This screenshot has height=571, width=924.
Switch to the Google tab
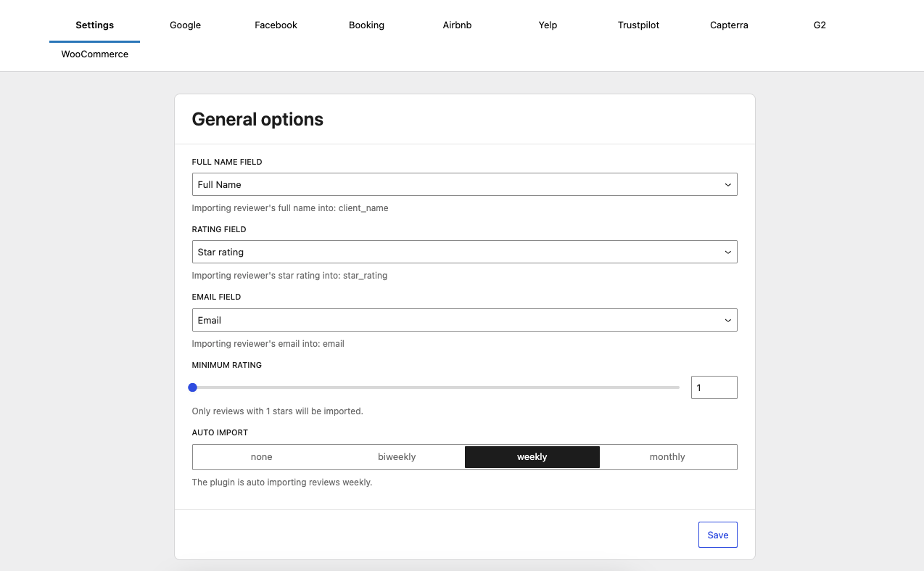(x=185, y=25)
